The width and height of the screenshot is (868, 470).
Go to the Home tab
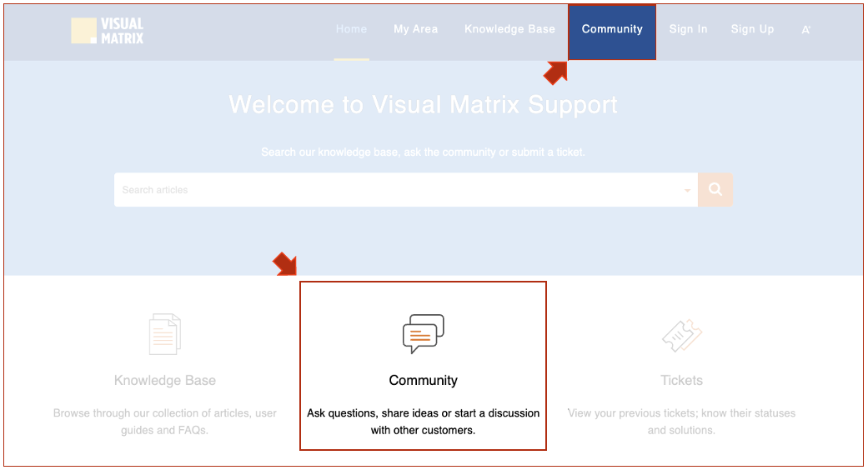click(x=351, y=29)
